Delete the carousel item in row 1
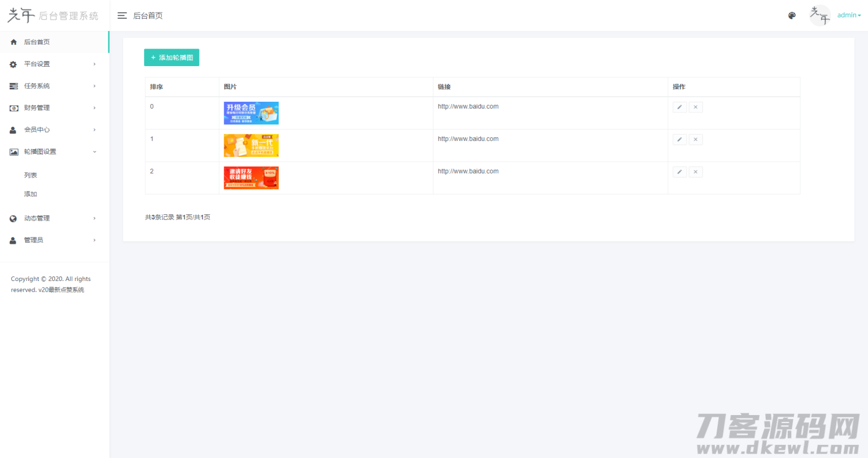Viewport: 868px width, 458px height. point(696,139)
